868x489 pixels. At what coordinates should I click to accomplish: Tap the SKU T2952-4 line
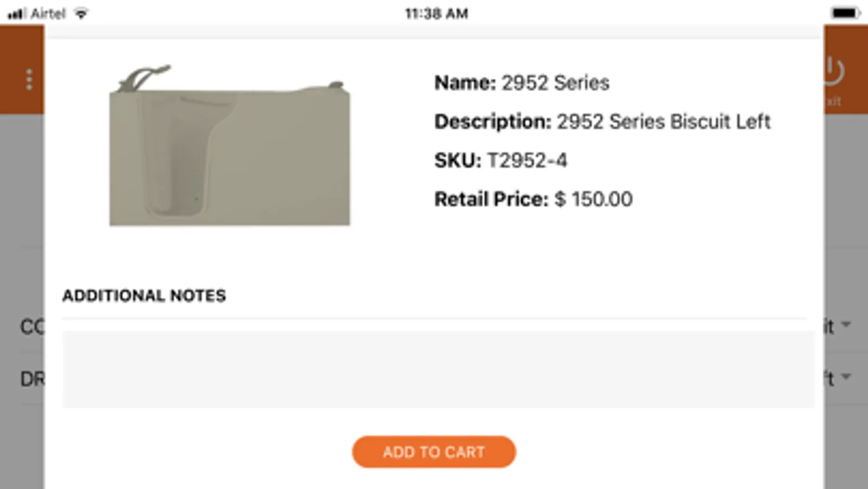pyautogui.click(x=500, y=161)
